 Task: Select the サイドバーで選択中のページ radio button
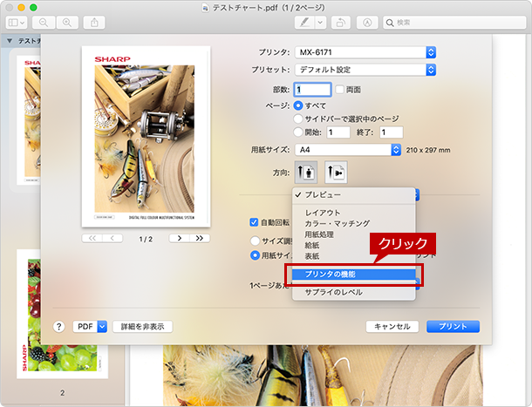coord(298,119)
